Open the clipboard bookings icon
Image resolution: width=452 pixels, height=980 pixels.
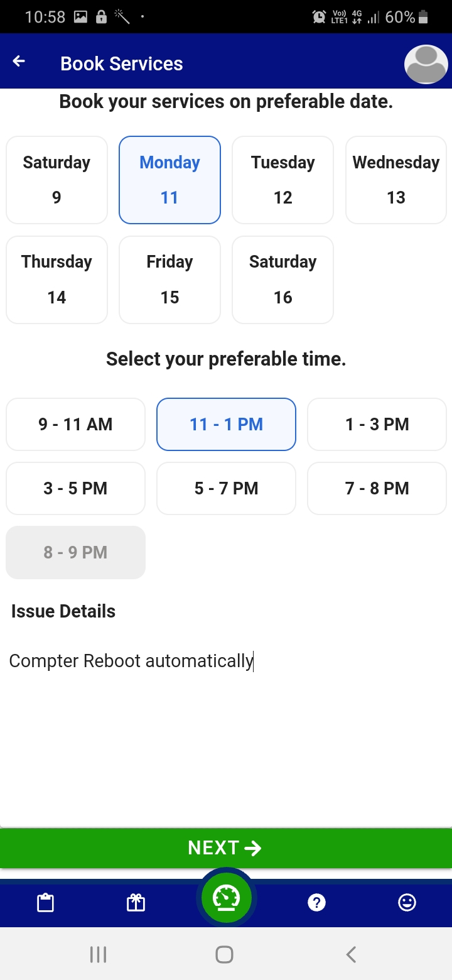46,903
